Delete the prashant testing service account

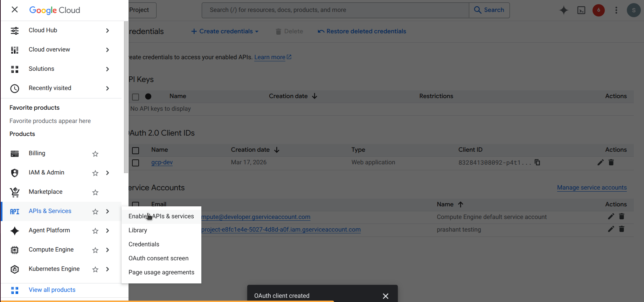(622, 229)
